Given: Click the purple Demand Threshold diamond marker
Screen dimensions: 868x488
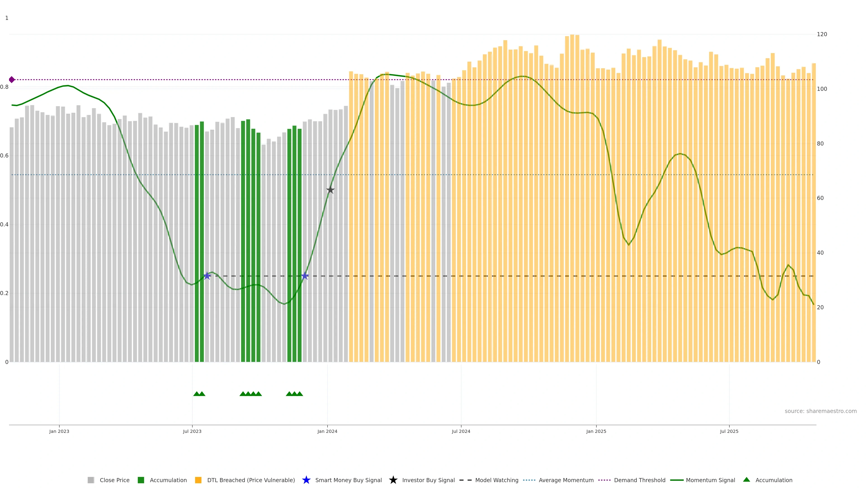Looking at the screenshot, I should 12,80.
